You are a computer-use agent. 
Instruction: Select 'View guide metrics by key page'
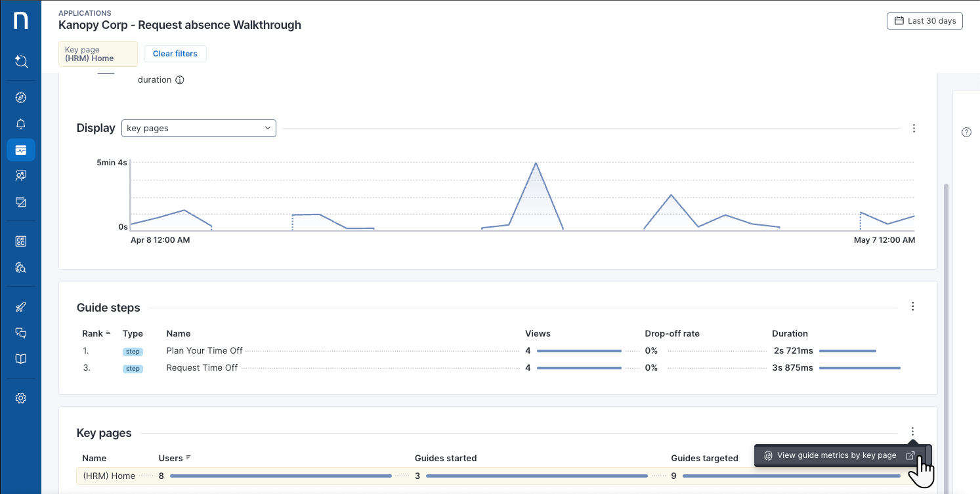click(836, 455)
